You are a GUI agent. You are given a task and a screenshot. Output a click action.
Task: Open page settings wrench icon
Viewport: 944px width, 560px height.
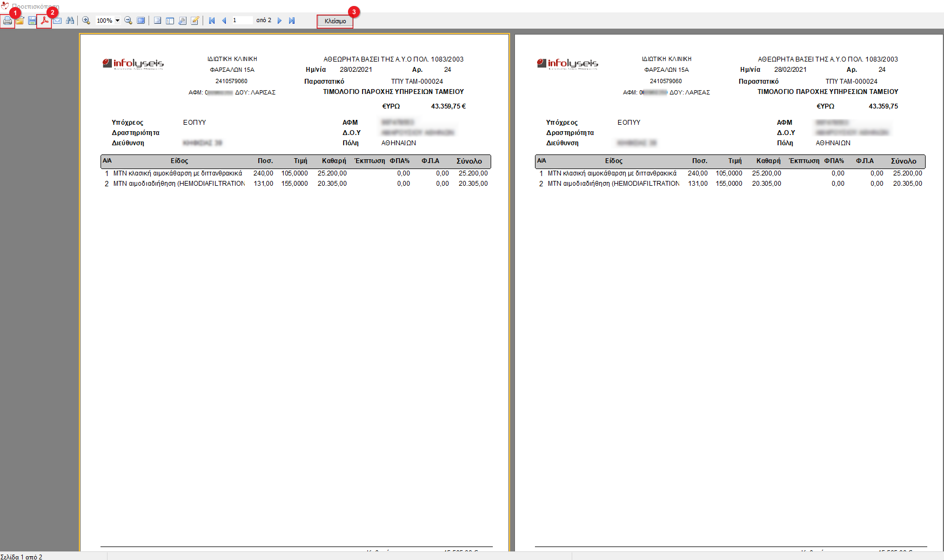click(x=182, y=21)
